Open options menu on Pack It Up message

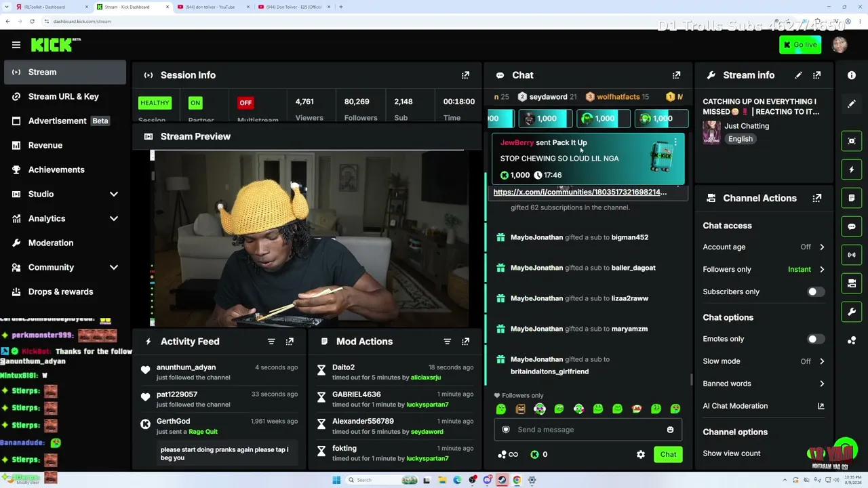pyautogui.click(x=675, y=142)
